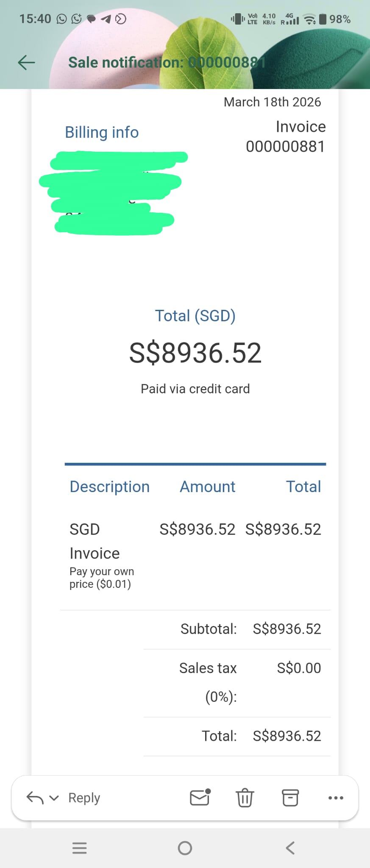Tap the Amount column header
370x868 pixels.
pos(208,487)
